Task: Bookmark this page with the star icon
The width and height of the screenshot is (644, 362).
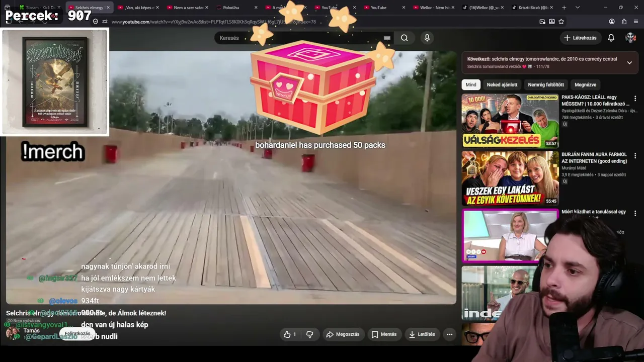Action: (561, 22)
